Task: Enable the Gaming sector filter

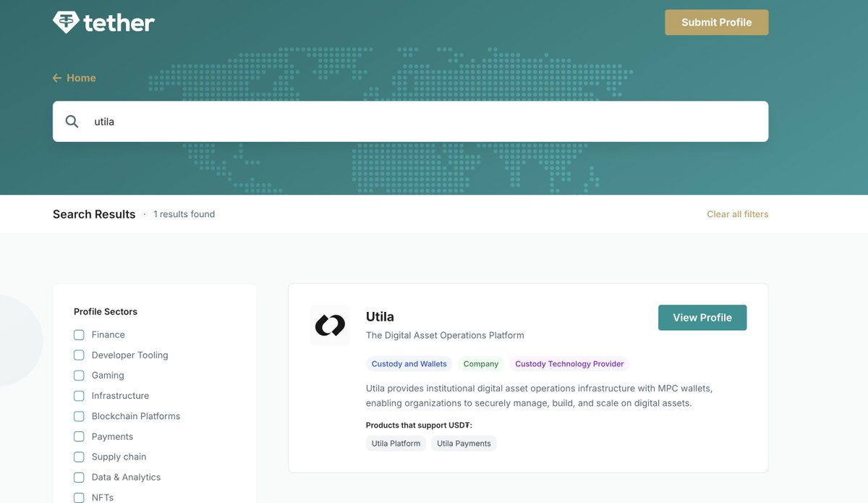Action: coord(79,376)
